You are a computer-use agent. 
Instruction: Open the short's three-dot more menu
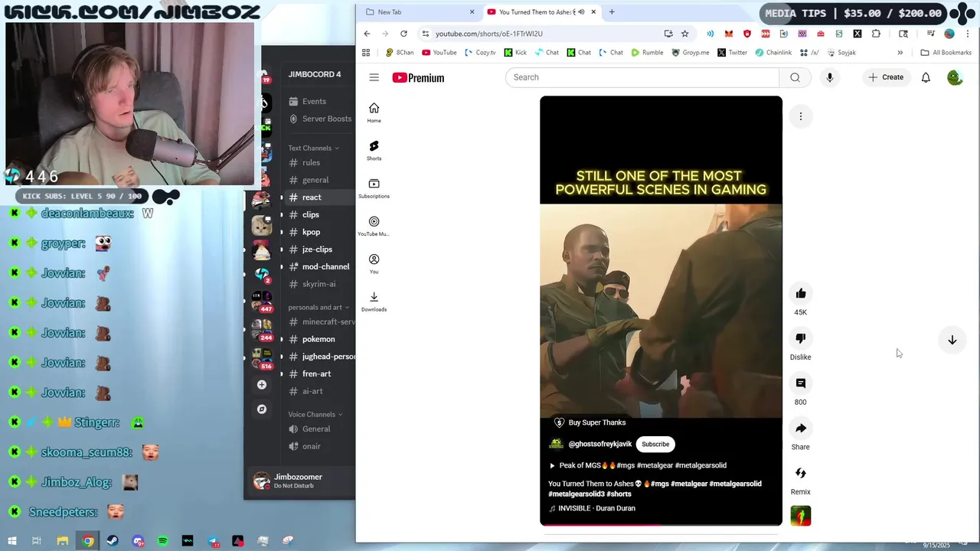point(801,116)
